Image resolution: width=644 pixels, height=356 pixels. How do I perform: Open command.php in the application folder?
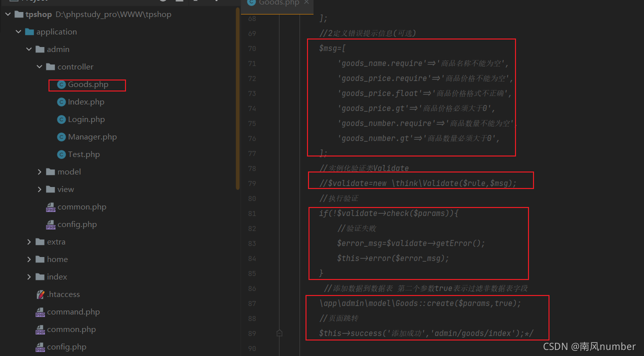pyautogui.click(x=73, y=312)
